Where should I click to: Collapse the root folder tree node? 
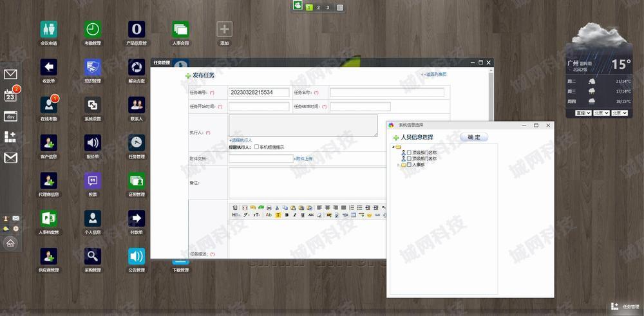click(393, 147)
